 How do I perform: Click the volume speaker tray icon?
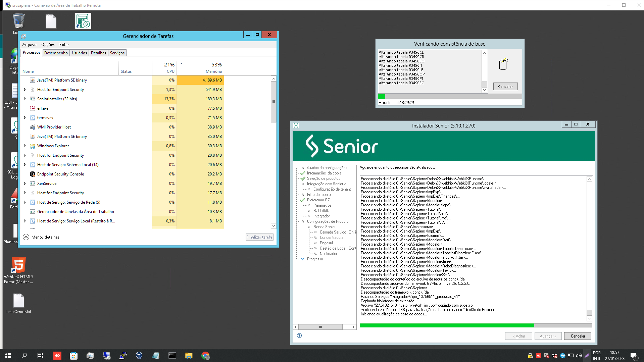579,356
